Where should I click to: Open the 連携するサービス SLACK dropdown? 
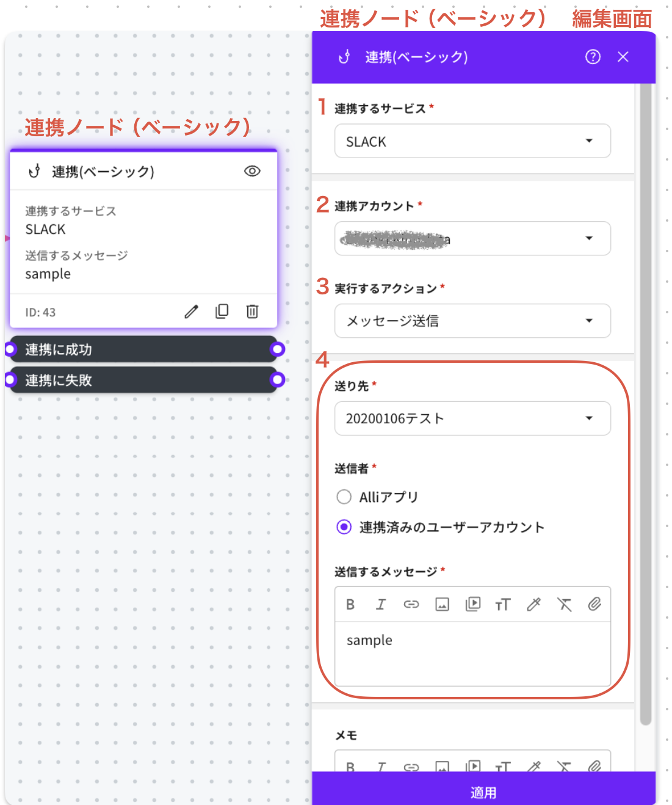tap(472, 141)
